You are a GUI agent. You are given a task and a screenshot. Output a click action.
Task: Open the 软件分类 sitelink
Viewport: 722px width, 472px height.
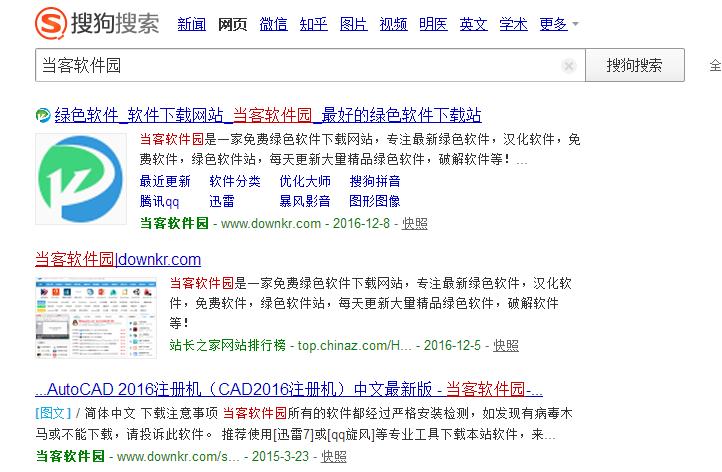click(235, 181)
